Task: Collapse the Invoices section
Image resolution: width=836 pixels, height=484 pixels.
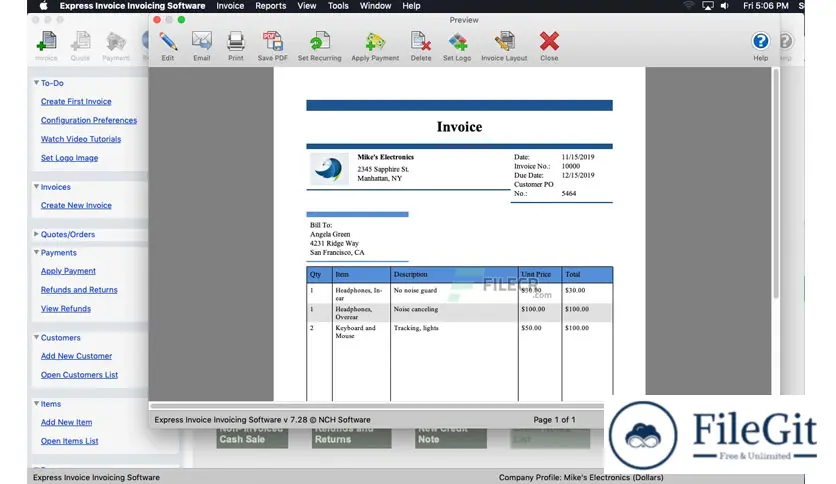Action: click(36, 187)
